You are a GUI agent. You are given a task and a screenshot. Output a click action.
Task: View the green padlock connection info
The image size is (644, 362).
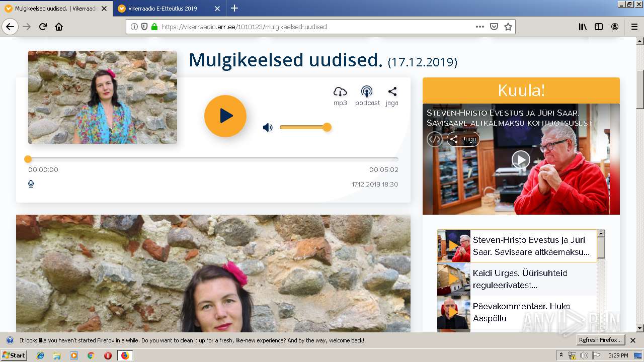tap(154, 27)
